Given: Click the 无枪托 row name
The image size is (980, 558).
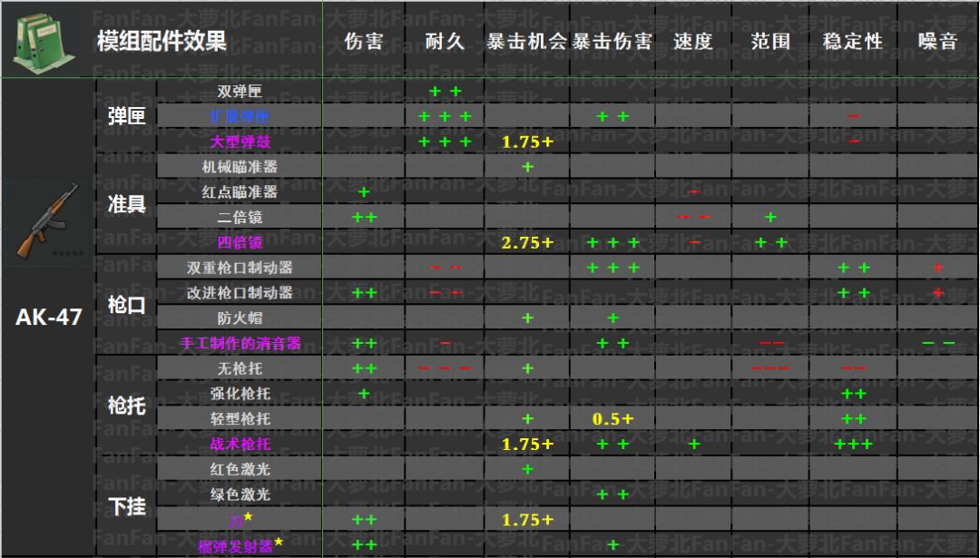Looking at the screenshot, I should (240, 368).
